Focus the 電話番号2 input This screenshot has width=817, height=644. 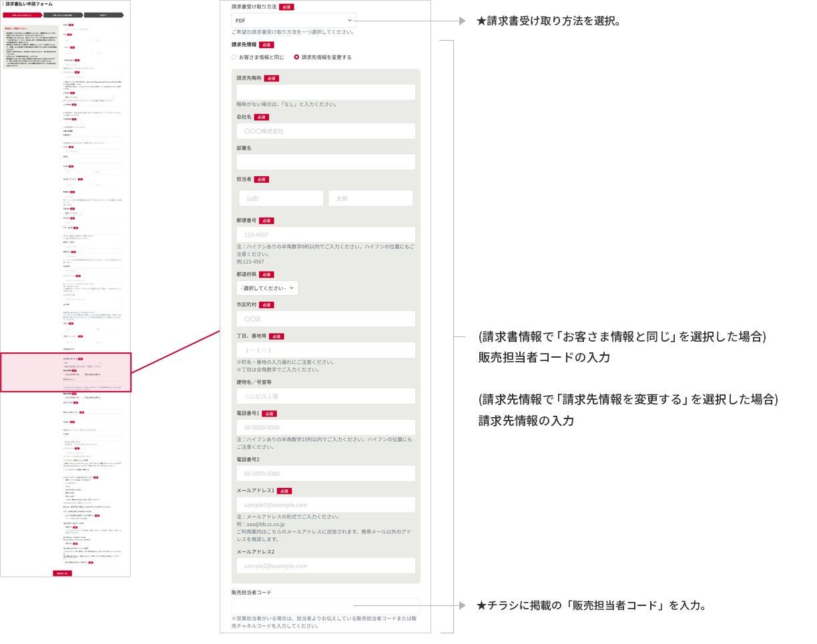pyautogui.click(x=326, y=474)
